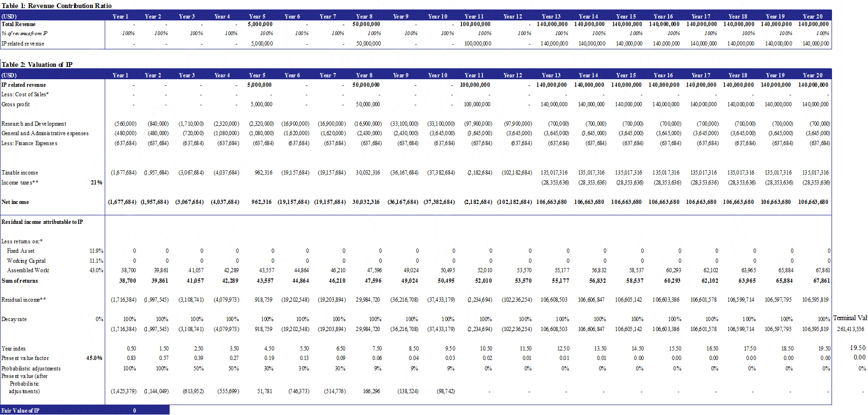This screenshot has height=415, width=868.
Task: Select the 'Less: Finance Expenses' label
Action: (29, 143)
